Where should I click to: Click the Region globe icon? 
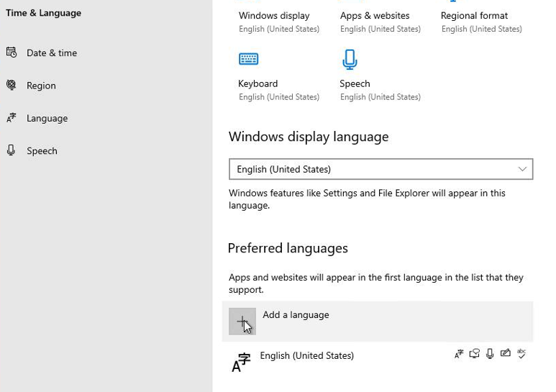[x=12, y=85]
